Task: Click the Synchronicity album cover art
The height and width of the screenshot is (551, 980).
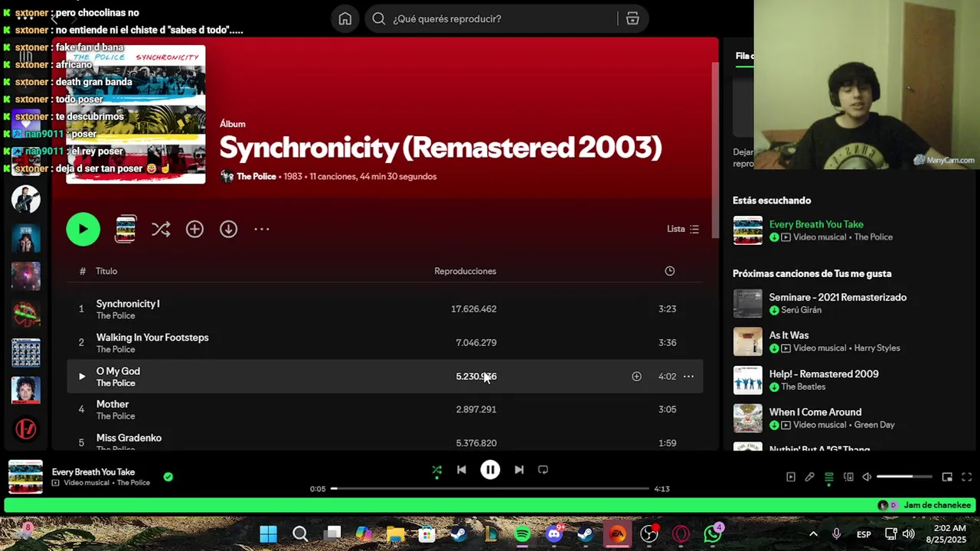Action: [136, 114]
